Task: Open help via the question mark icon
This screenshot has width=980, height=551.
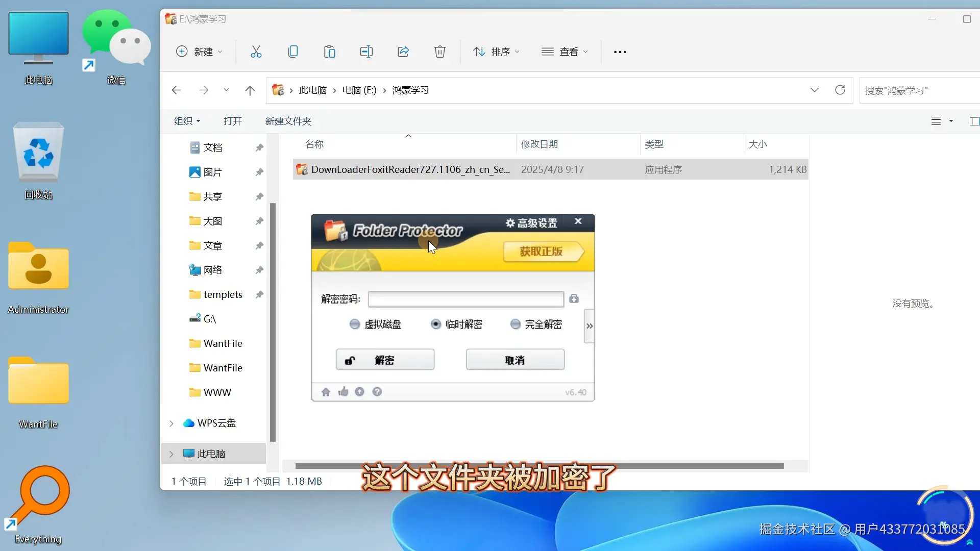Action: (377, 391)
